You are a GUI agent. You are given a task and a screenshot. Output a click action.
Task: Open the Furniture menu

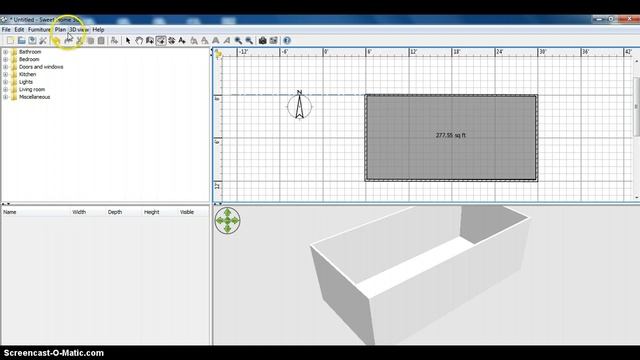click(39, 30)
